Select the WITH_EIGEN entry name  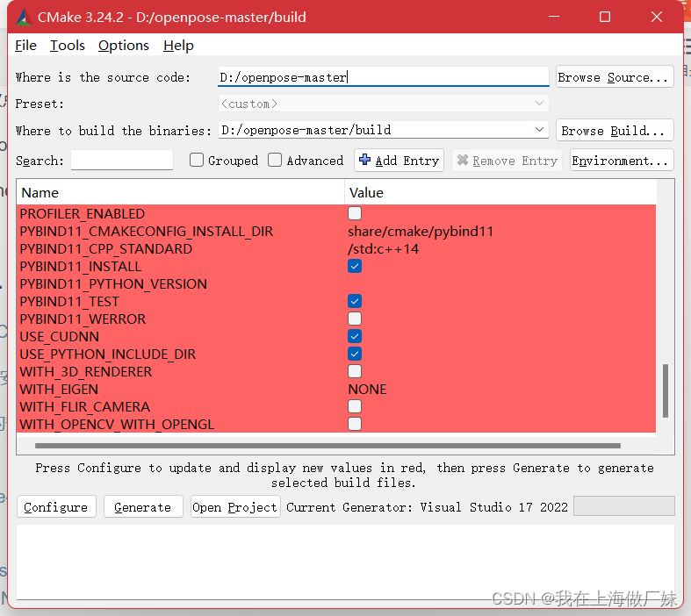tap(59, 390)
